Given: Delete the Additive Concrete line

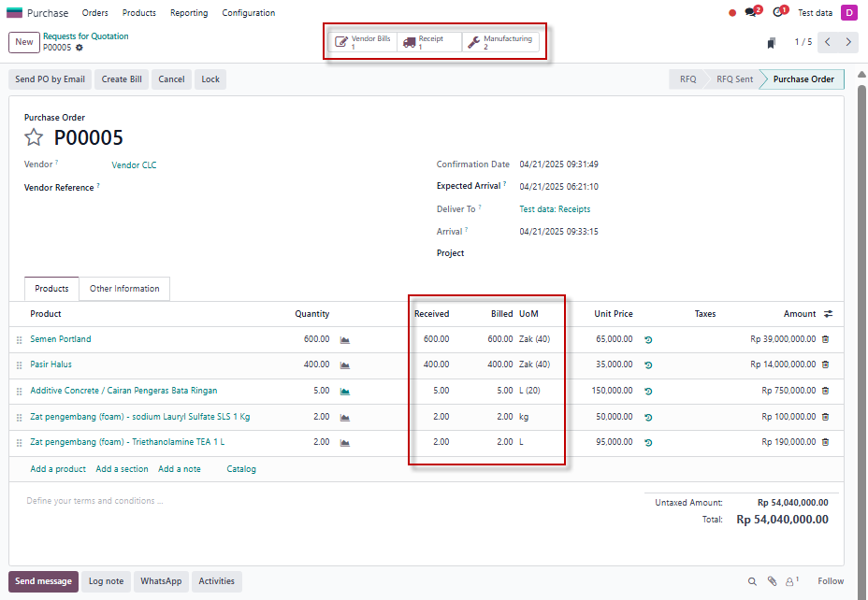Looking at the screenshot, I should [x=825, y=391].
